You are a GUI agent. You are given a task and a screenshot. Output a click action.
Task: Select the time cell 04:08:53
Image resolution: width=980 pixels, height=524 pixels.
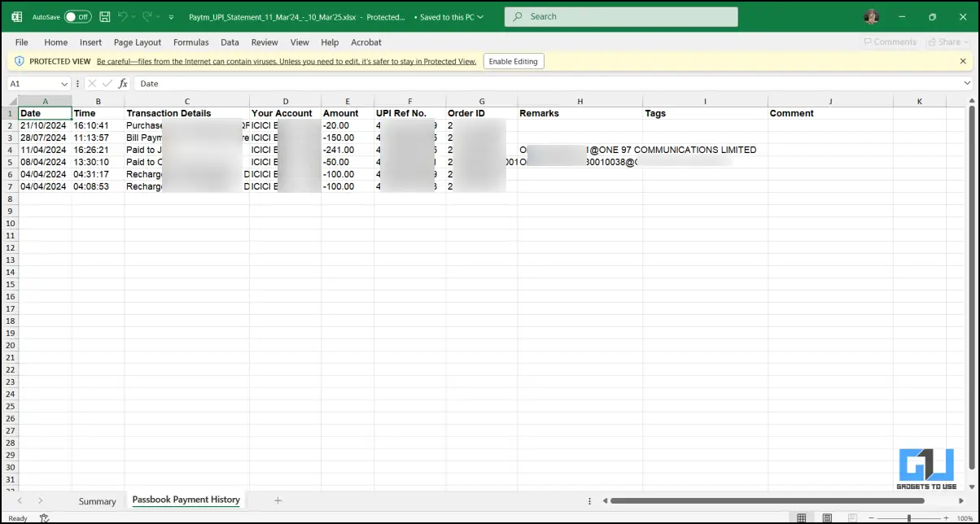coord(98,186)
